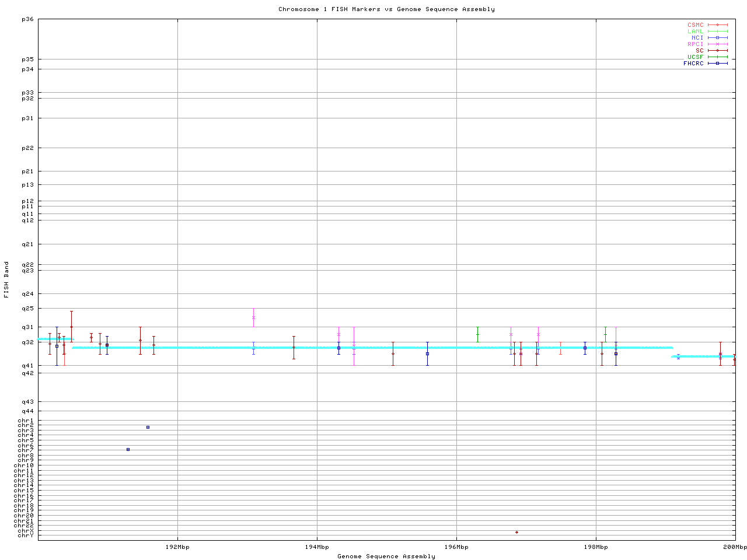This screenshot has height=560, width=747.
Task: Click the CSMC legend marker line
Action: coord(717,25)
